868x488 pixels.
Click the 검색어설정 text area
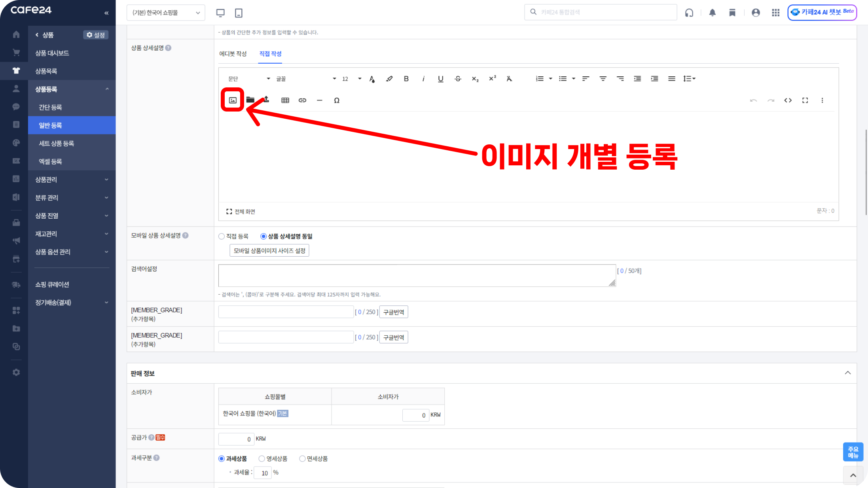coord(417,276)
